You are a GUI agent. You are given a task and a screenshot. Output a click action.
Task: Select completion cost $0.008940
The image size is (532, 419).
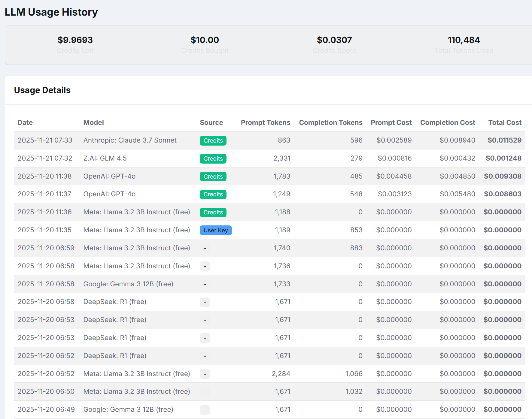pyautogui.click(x=458, y=140)
